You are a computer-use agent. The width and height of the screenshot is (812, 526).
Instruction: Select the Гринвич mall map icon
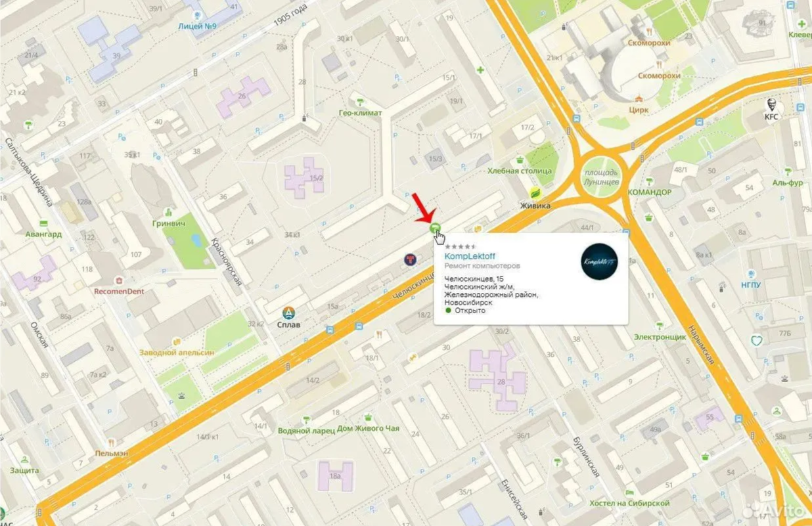pos(169,213)
